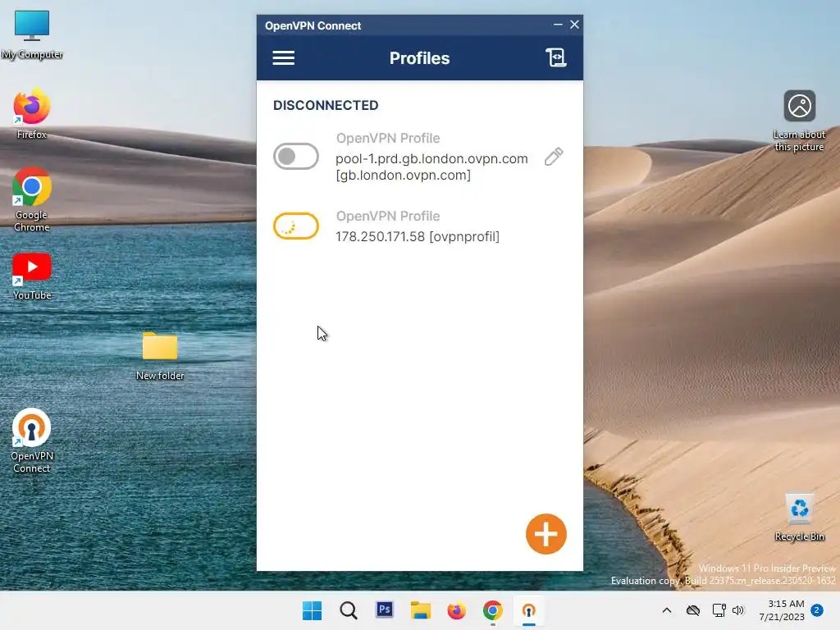Viewport: 840px width, 630px height.
Task: Click OpenVPN Connect taskbar icon
Action: 529,610
